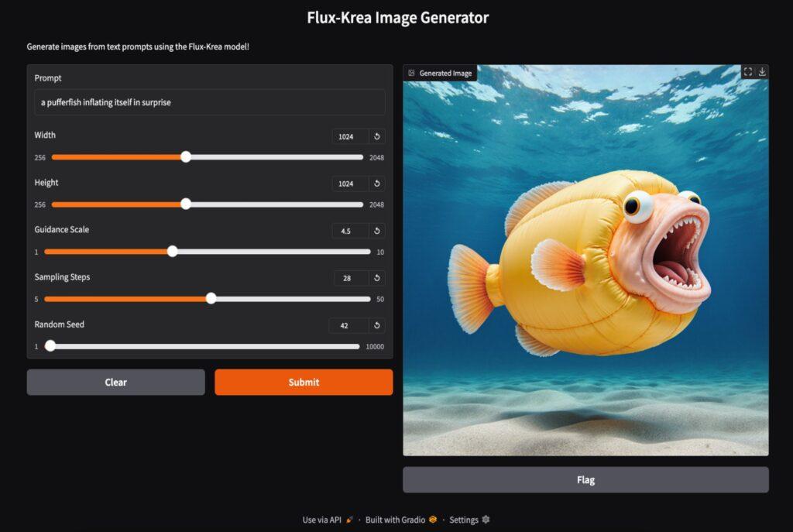This screenshot has height=532, width=793.
Task: Reset the Width value icon
Action: click(x=377, y=136)
